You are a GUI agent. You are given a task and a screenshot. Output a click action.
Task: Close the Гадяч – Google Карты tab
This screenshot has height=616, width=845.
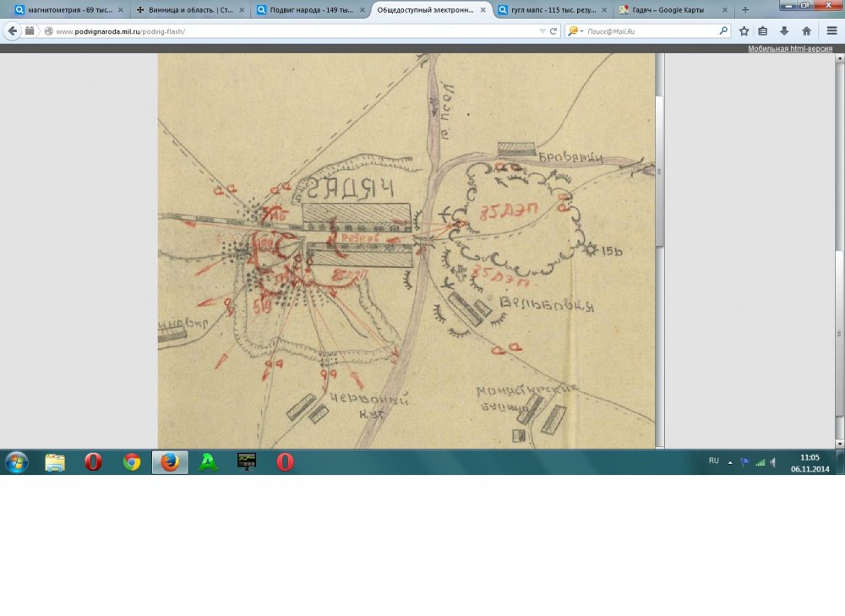725,9
